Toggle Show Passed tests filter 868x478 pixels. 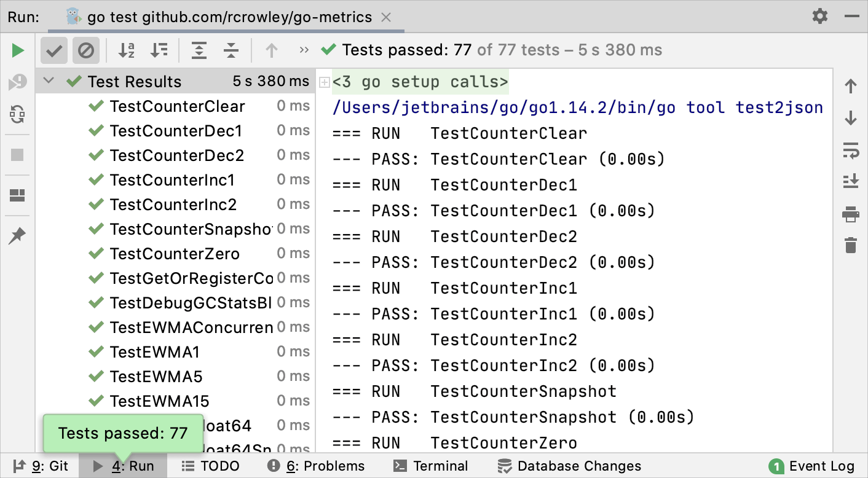pyautogui.click(x=53, y=50)
